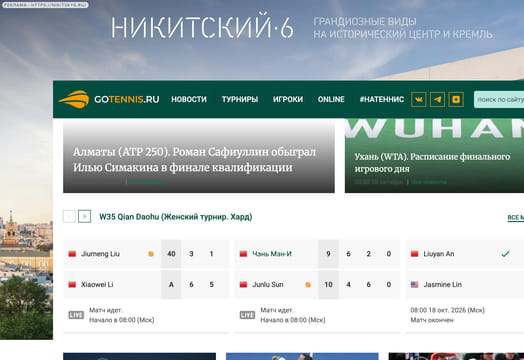Click the LIVE badge for Junlu Sun match
Image resolution: width=524 pixels, height=360 pixels.
[x=247, y=315]
